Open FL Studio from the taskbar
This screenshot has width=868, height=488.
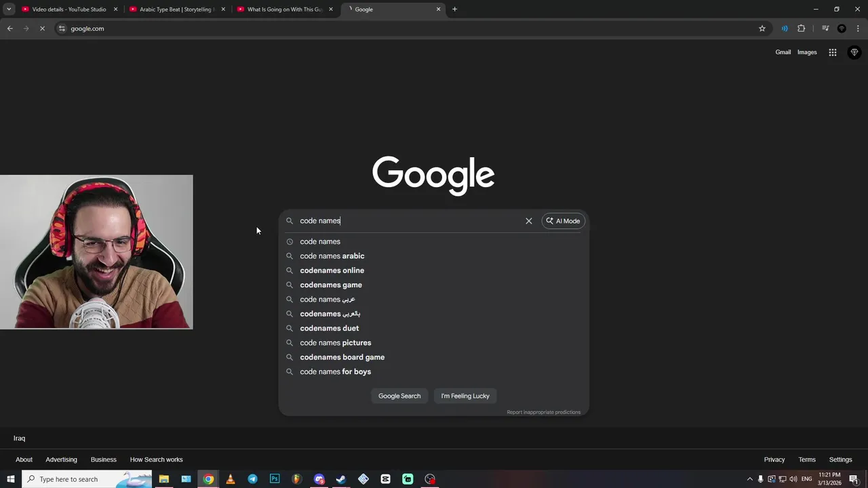point(297,479)
